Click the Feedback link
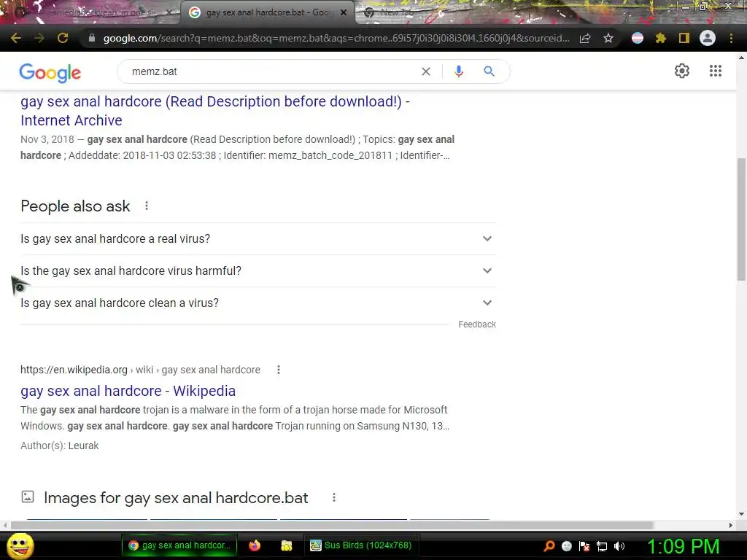747x560 pixels. coord(477,324)
